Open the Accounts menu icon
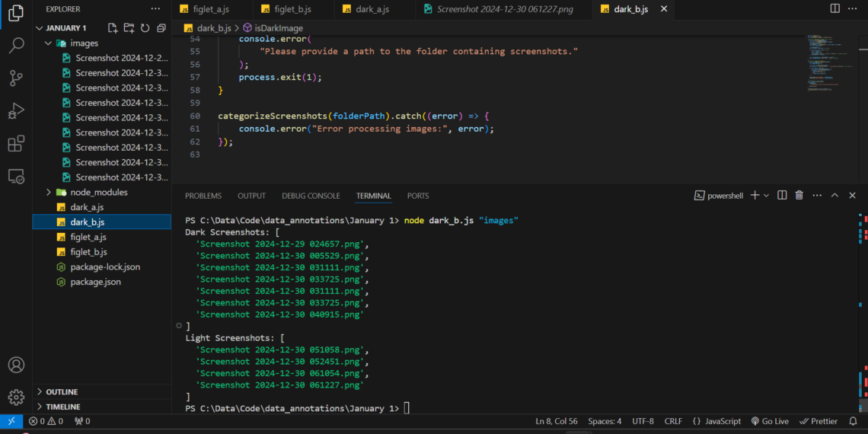 [x=16, y=365]
